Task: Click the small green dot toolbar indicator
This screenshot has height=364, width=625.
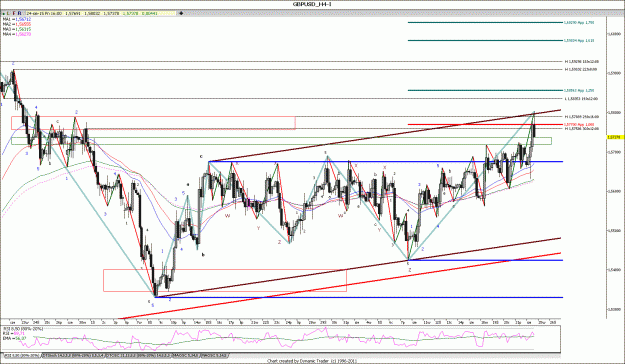Action: [4, 14]
